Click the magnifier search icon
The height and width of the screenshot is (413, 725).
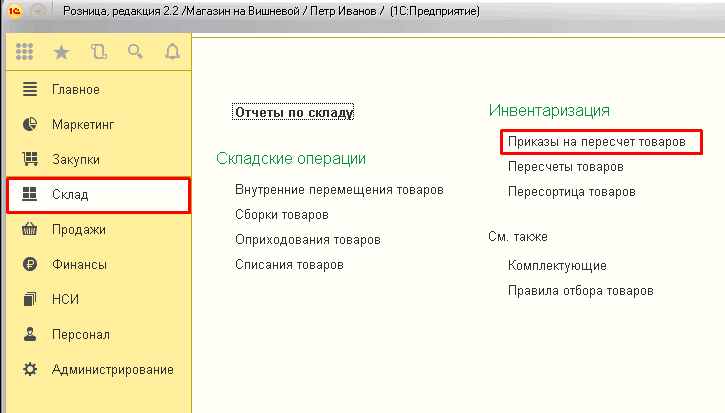tap(135, 52)
